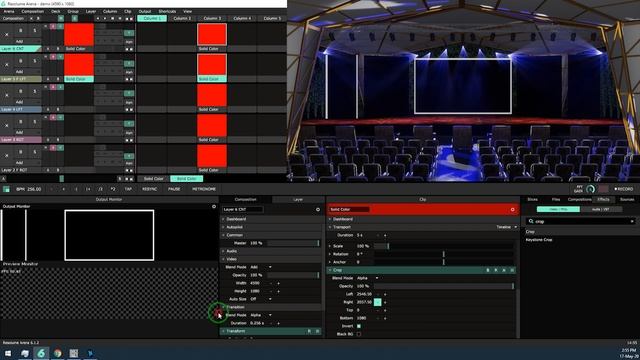The image size is (640, 360).
Task: Select Layer 3 RGT layer label
Action: [x=21, y=140]
